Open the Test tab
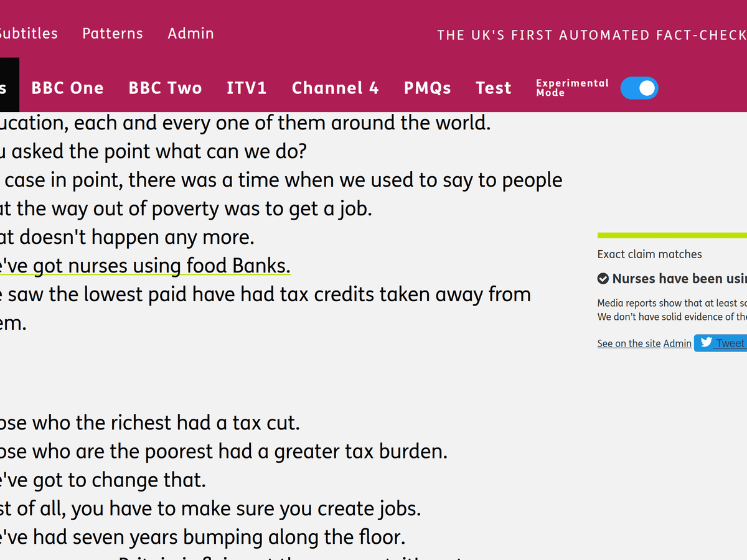The image size is (747, 560). point(493,88)
